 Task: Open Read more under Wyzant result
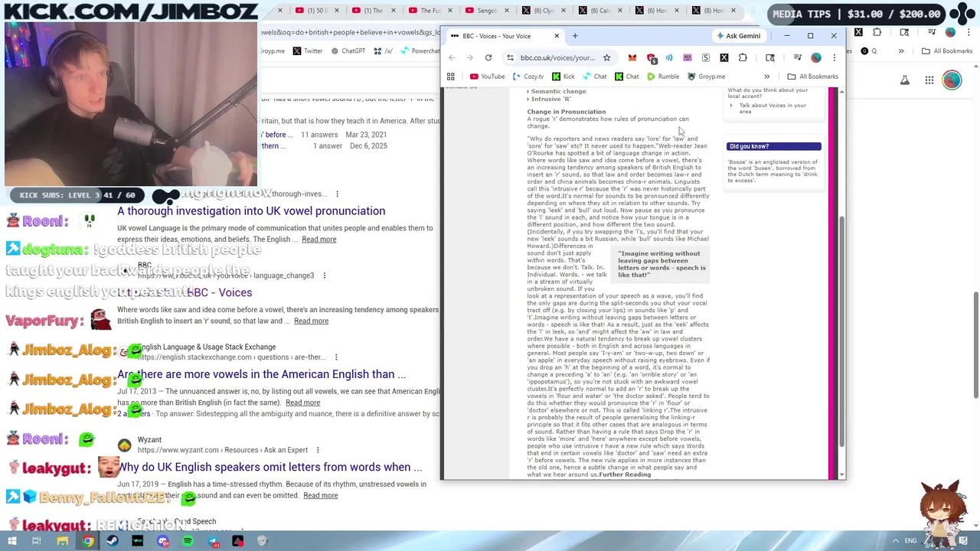320,495
